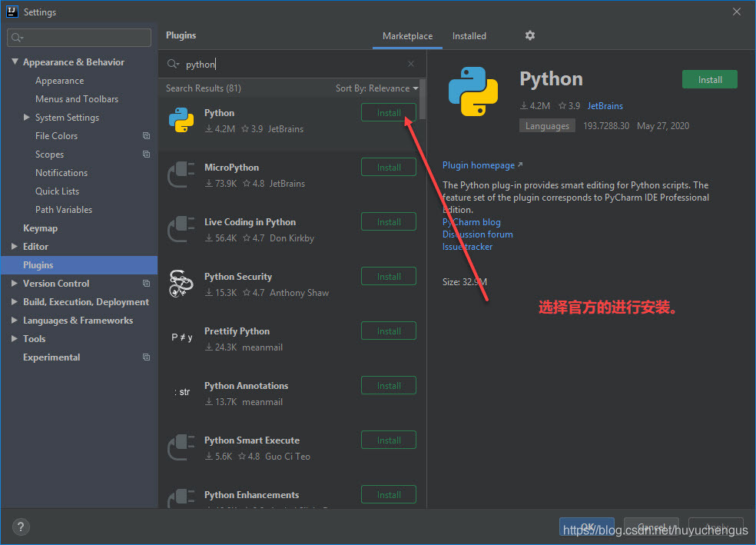The image size is (756, 545).
Task: Click the large Python logo in details pane
Action: pos(473,91)
